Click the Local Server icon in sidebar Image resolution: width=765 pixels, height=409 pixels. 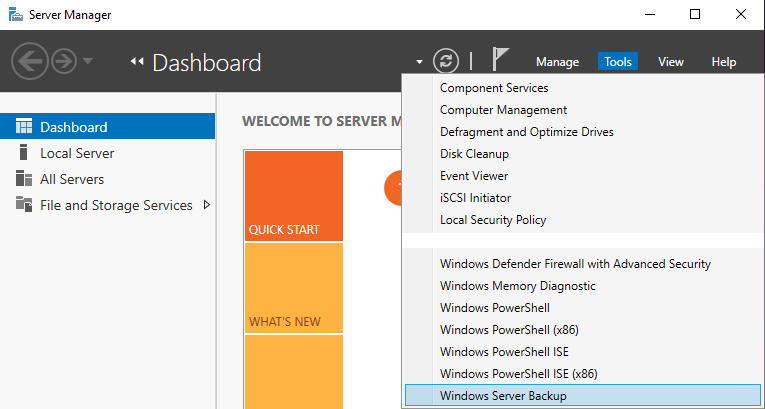(24, 153)
